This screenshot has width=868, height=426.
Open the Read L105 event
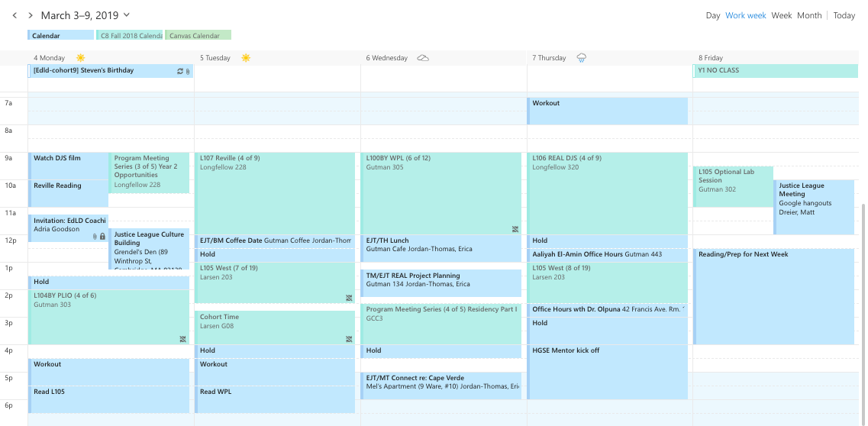109,399
